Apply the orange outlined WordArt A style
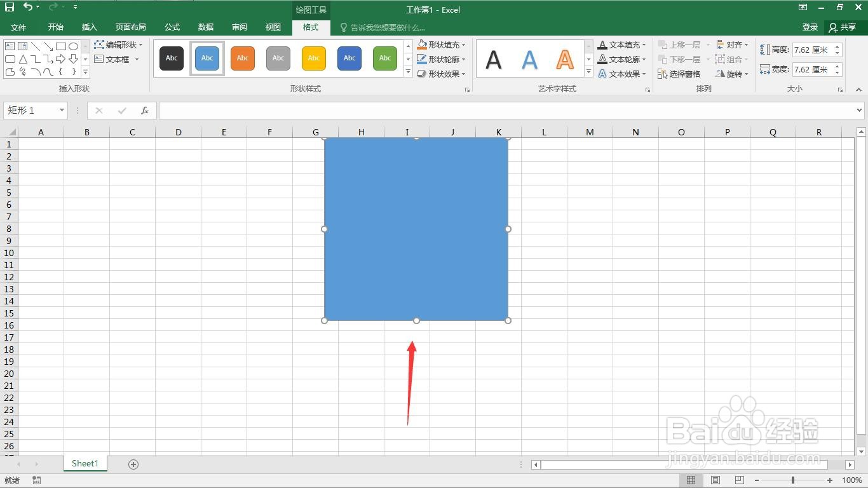868x488 pixels. tap(565, 59)
